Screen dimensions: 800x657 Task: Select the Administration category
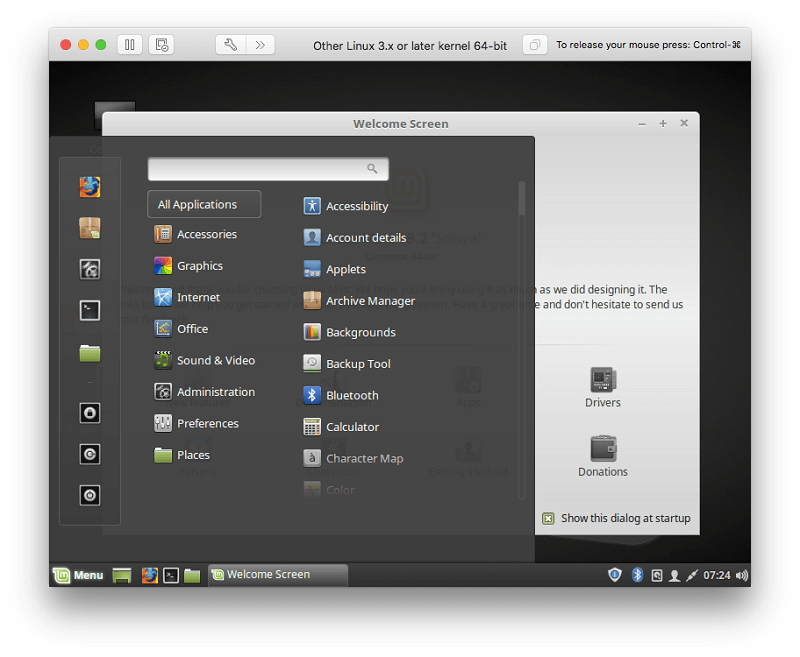point(205,392)
